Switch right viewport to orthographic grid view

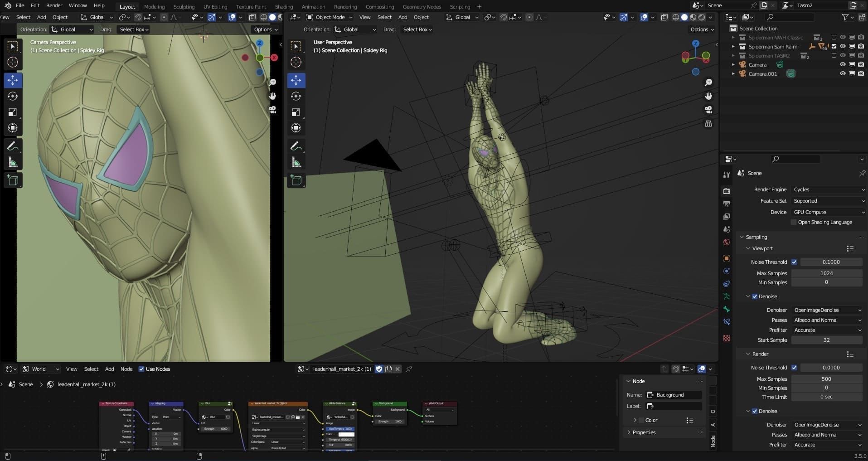click(708, 123)
